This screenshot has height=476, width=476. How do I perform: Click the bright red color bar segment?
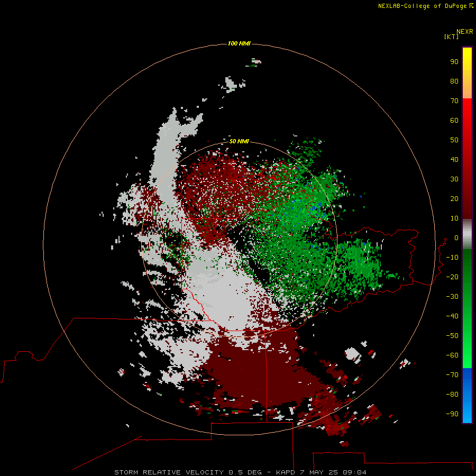(x=467, y=159)
